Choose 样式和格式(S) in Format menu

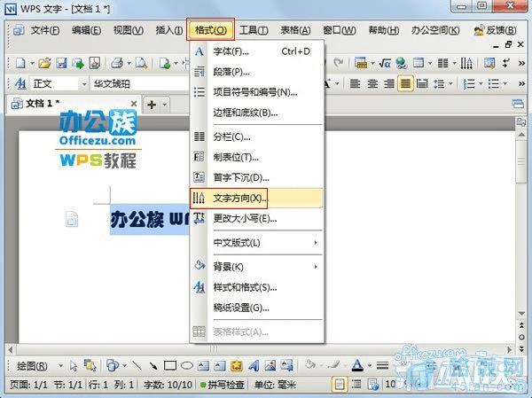coord(256,287)
